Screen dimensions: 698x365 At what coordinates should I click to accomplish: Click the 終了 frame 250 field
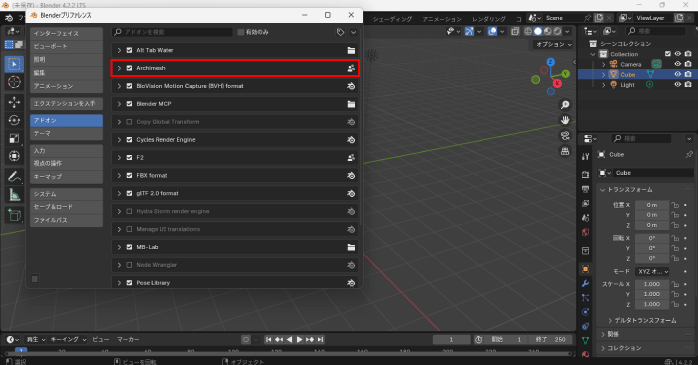pyautogui.click(x=550, y=340)
